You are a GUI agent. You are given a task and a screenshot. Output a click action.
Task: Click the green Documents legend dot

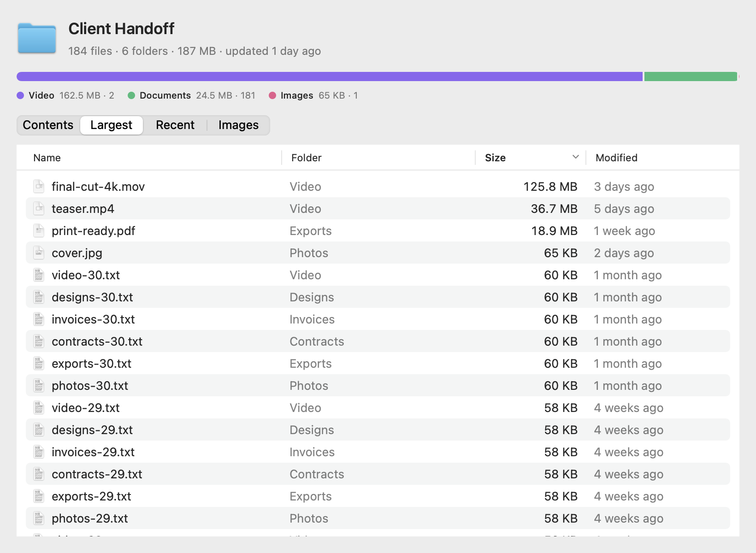click(x=131, y=95)
